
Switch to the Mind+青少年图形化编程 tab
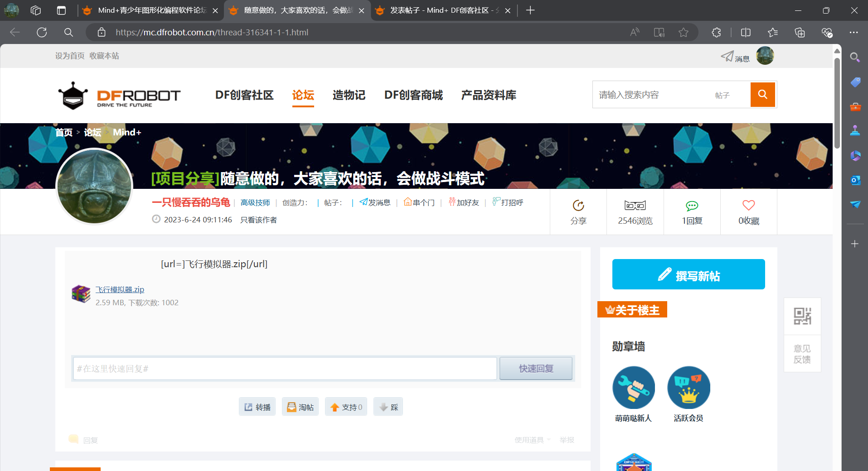(x=151, y=10)
